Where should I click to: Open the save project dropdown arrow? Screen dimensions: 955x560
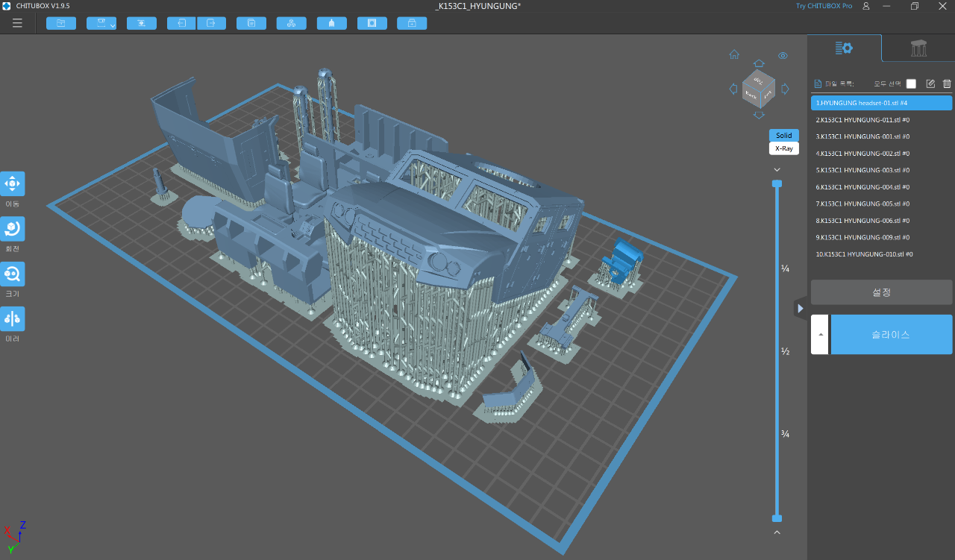(112, 25)
